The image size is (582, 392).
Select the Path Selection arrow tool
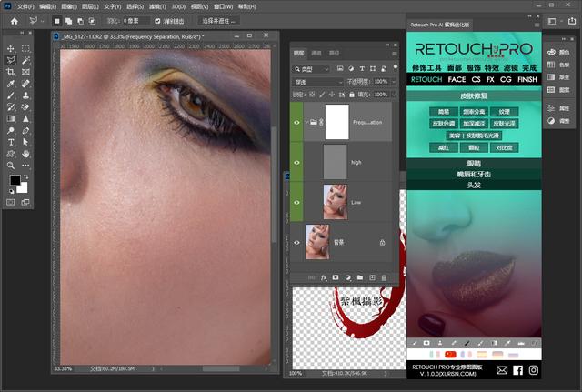coord(25,142)
